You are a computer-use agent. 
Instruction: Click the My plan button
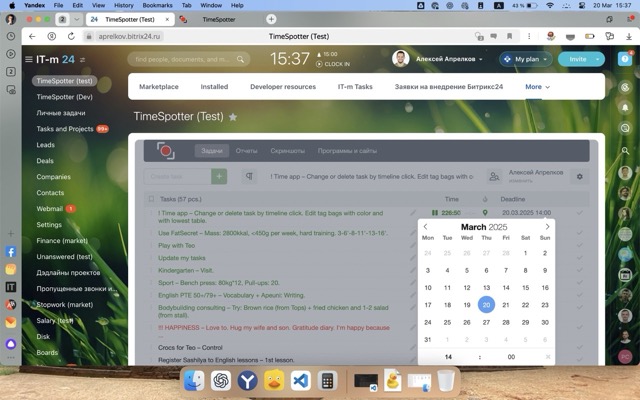[x=526, y=59]
